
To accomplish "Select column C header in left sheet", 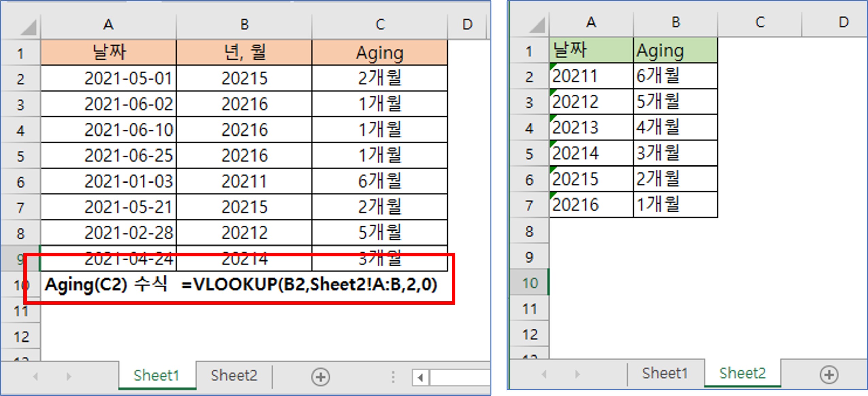I will coord(380,25).
